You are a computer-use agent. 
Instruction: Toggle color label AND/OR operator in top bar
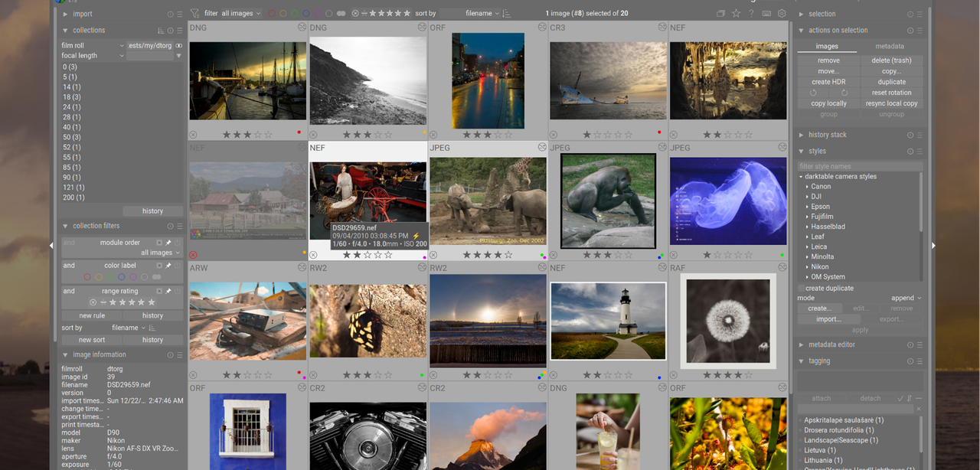(x=341, y=13)
